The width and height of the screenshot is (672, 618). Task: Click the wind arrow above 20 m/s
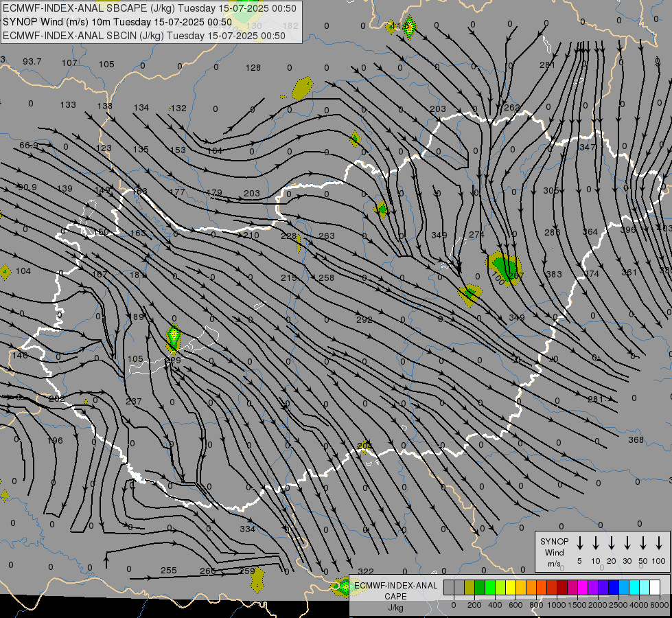pos(611,543)
